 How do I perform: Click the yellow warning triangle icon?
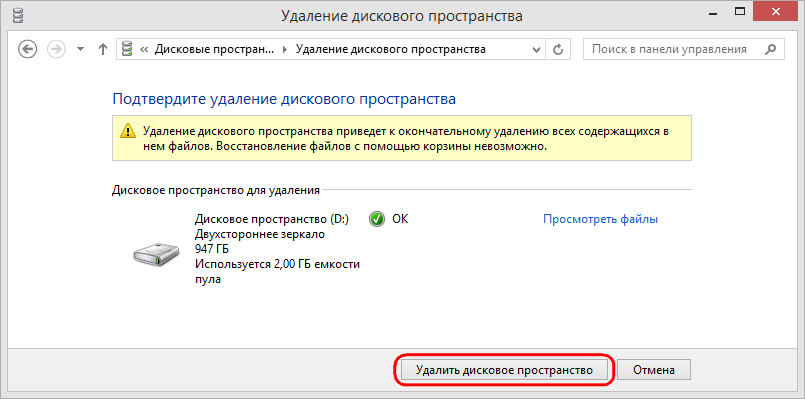point(127,131)
